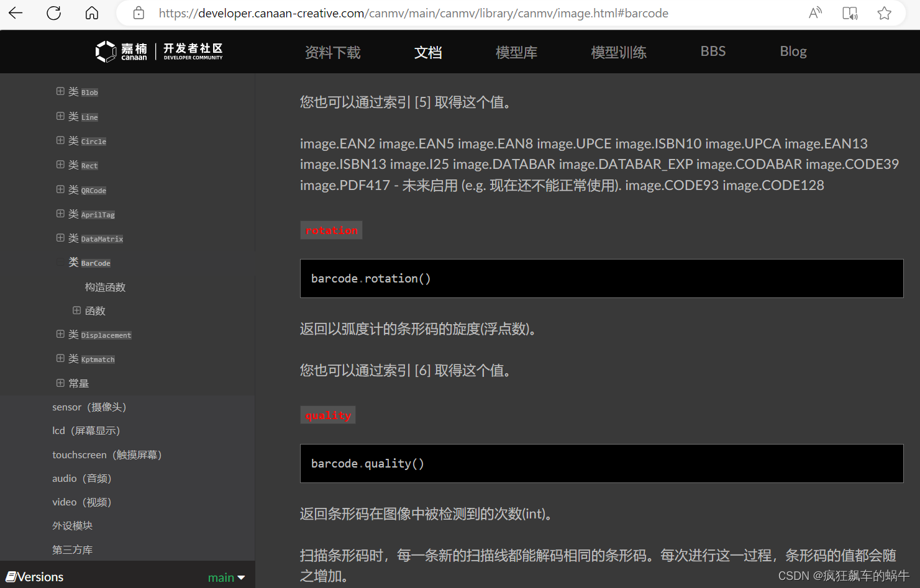This screenshot has height=588, width=920.
Task: Click the address bar URL field
Action: tap(413, 13)
